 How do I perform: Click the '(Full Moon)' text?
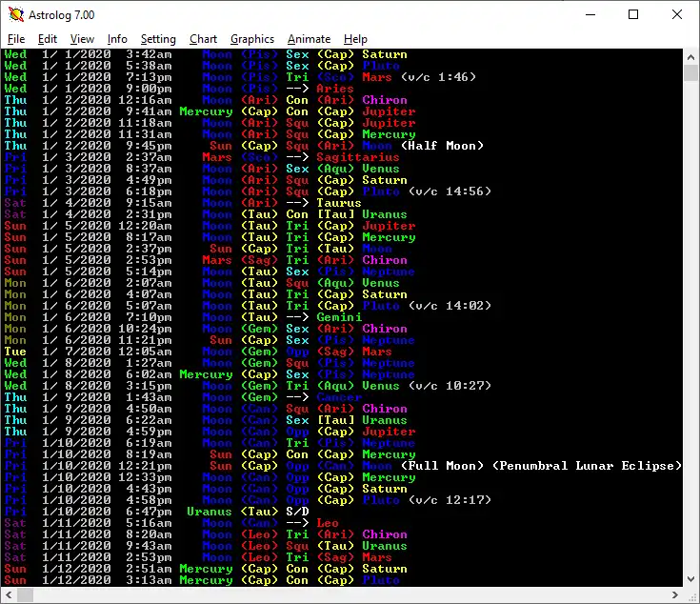442,466
